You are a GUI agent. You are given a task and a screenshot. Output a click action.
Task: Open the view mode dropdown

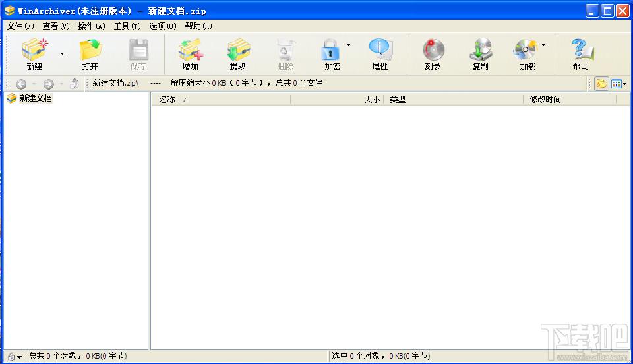coord(619,84)
